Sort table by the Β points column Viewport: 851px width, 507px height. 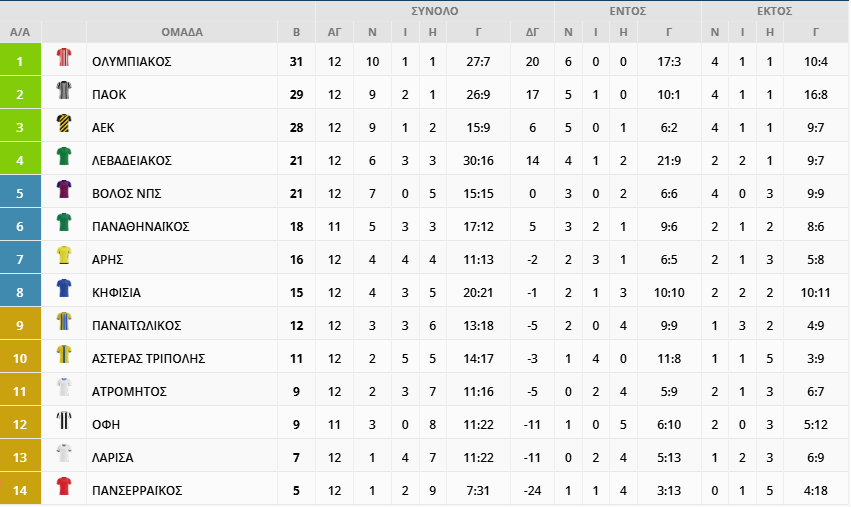pos(296,32)
